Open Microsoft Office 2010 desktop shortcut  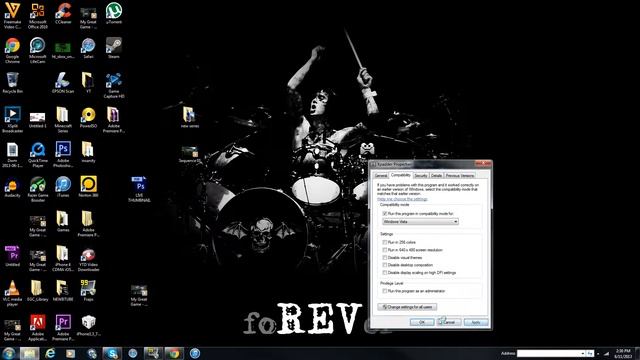(x=38, y=16)
